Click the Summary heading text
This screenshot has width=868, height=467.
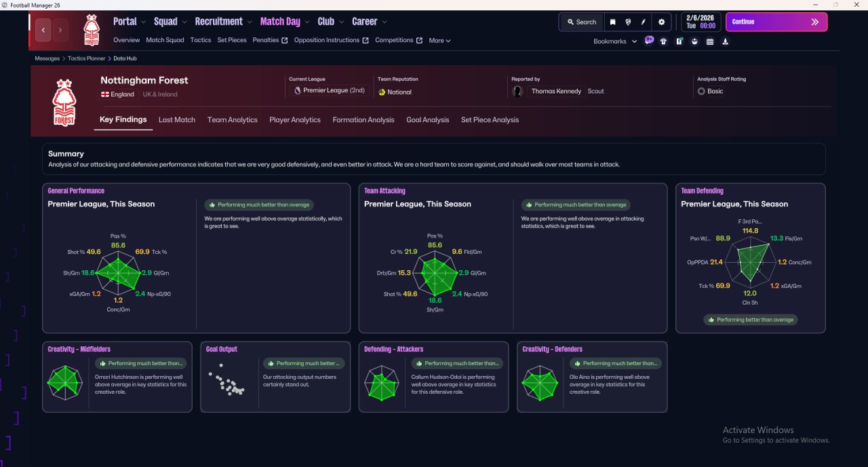pos(66,154)
